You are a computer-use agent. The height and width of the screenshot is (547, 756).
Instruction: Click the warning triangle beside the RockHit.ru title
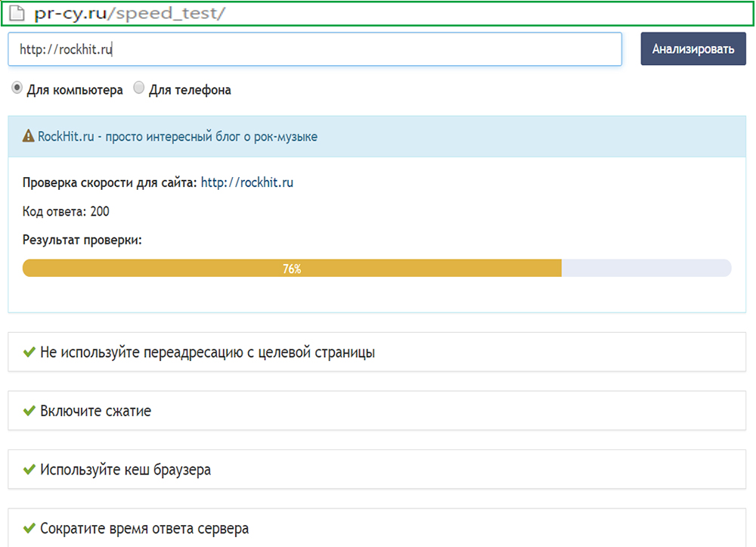(27, 136)
